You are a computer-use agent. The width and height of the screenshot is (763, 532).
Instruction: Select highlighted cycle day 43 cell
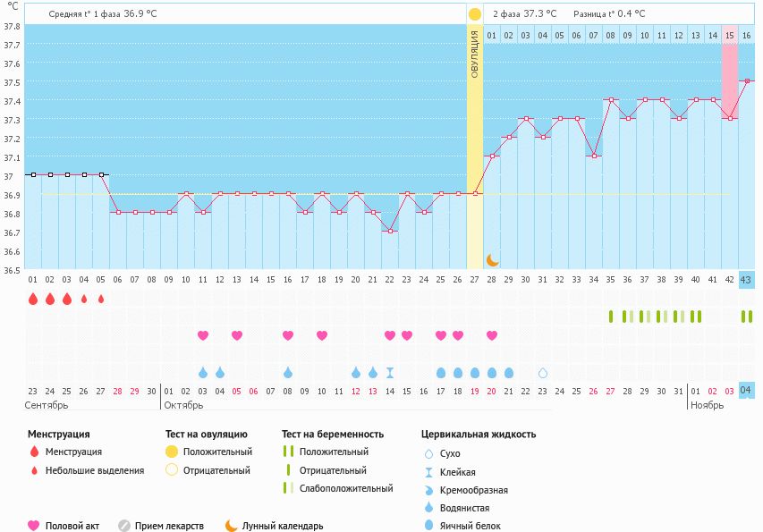(x=747, y=280)
